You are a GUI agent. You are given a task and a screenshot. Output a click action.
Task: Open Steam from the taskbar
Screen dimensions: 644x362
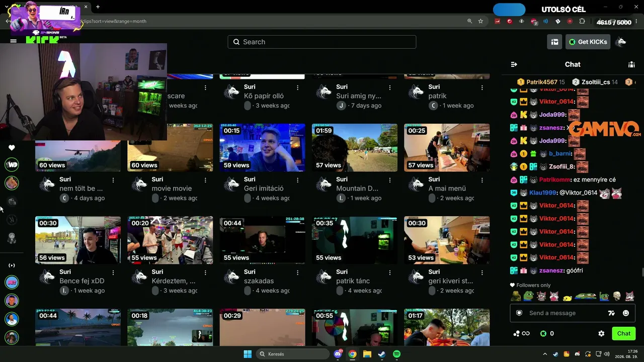point(382,354)
